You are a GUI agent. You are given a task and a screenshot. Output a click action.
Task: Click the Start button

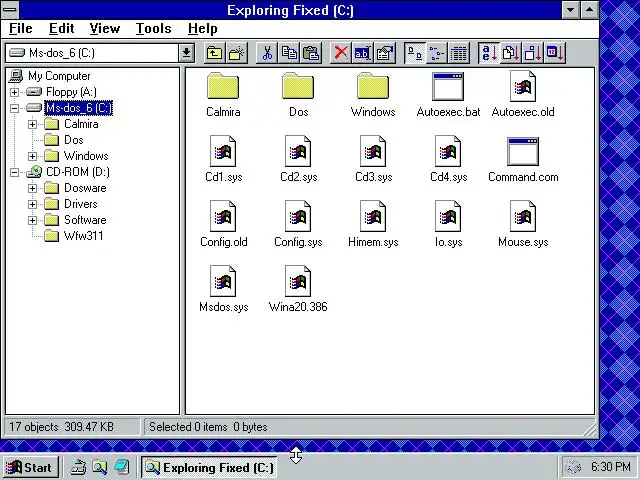31,467
